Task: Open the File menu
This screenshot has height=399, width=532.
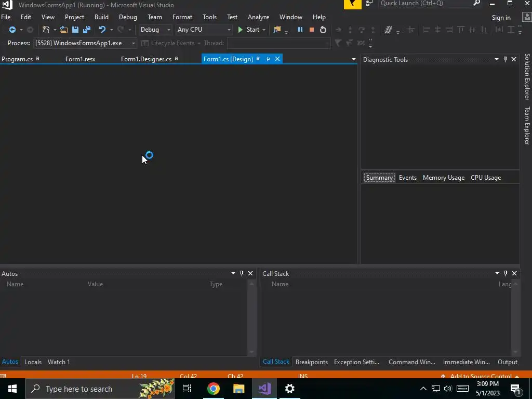Action: tap(6, 17)
